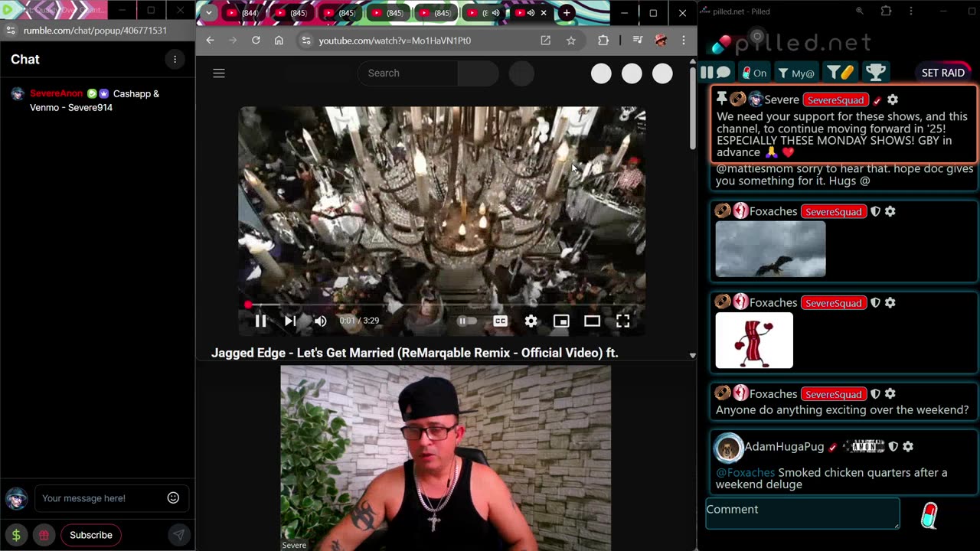The width and height of the screenshot is (980, 551).
Task: Toggle the funnel pill filter
Action: click(840, 73)
